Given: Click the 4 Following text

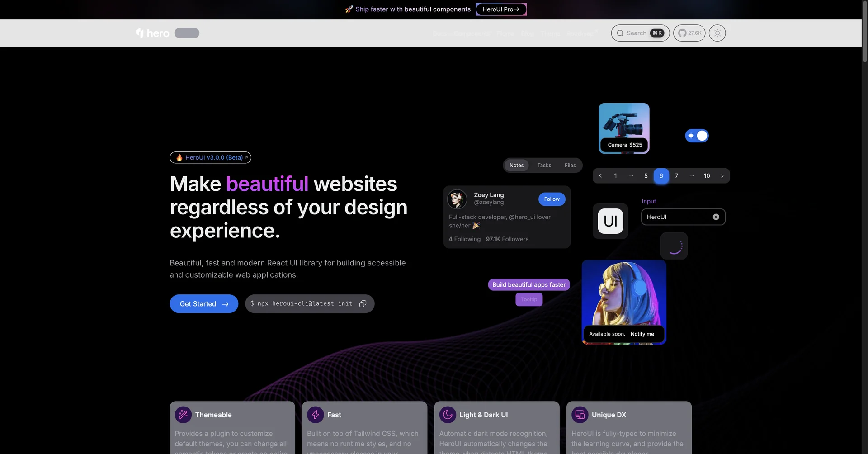Looking at the screenshot, I should point(465,239).
